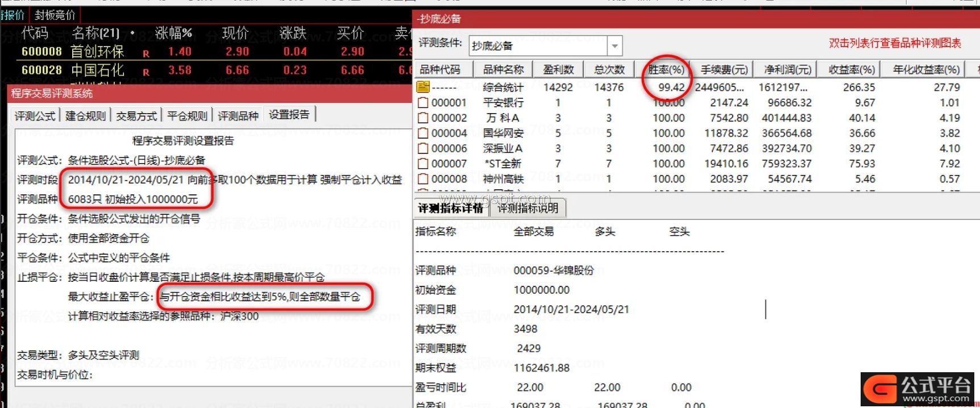Click the 评测周期数 value 2429

[x=529, y=348]
